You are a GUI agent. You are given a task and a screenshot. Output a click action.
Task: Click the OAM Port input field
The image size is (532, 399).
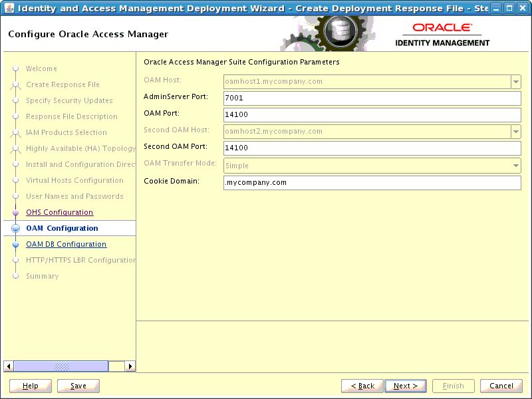pyautogui.click(x=372, y=115)
